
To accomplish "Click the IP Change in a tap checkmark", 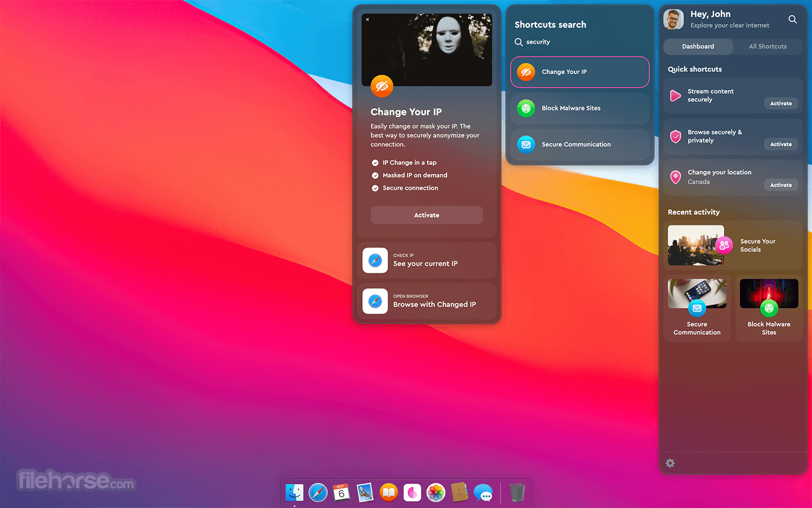I will tap(375, 162).
